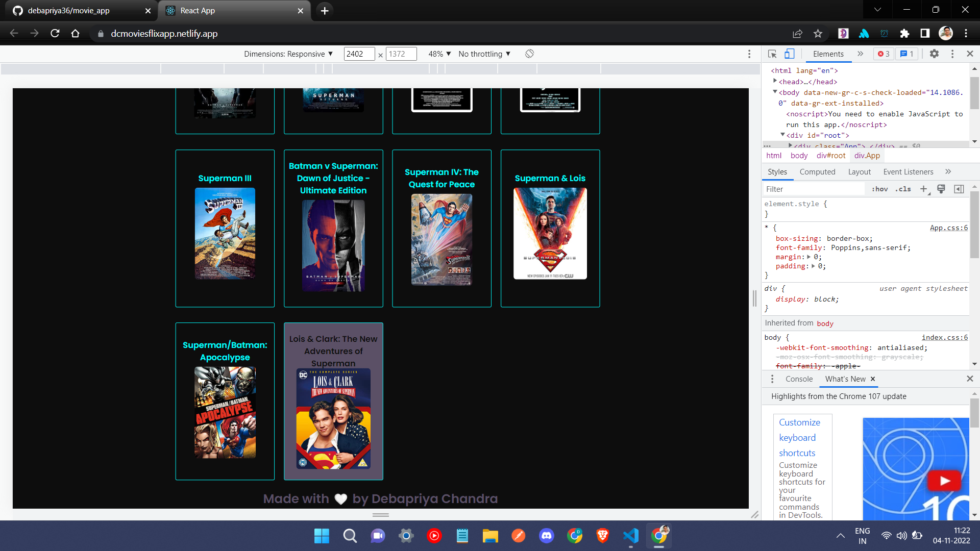Open the DevTools three-dot options menu
Image resolution: width=980 pixels, height=551 pixels.
[x=952, y=54]
